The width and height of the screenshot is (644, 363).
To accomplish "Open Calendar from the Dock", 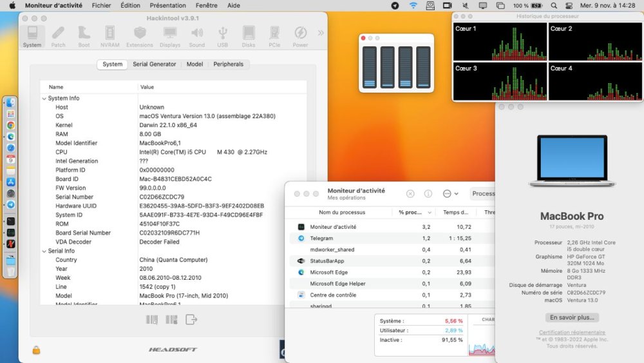I will 11,159.
